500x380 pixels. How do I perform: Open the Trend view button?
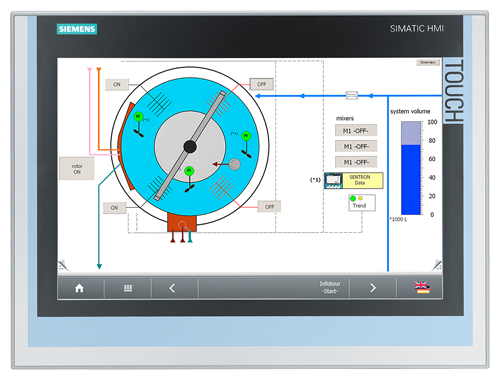(362, 203)
